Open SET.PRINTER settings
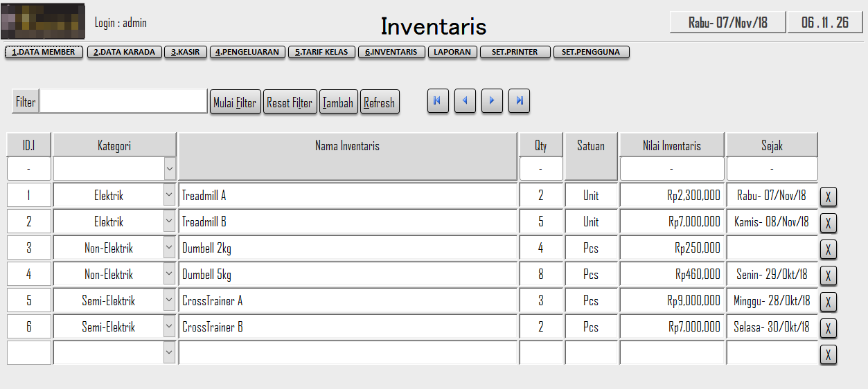This screenshot has height=389, width=868. coord(515,52)
